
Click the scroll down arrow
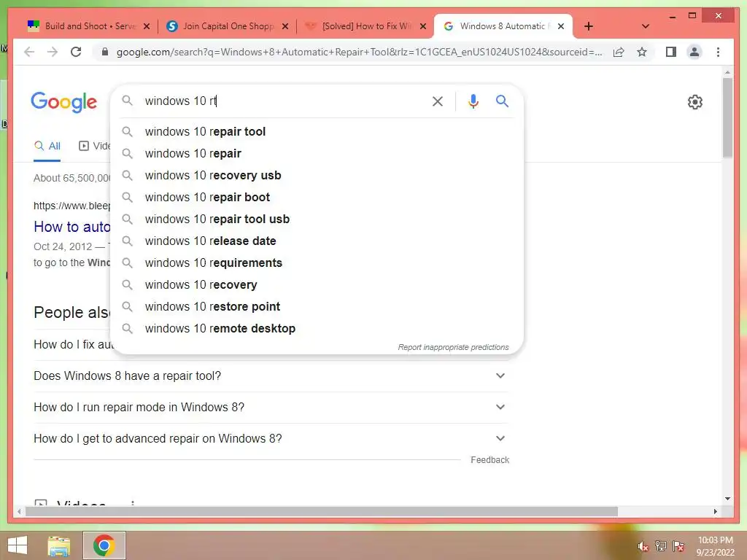[x=727, y=499]
